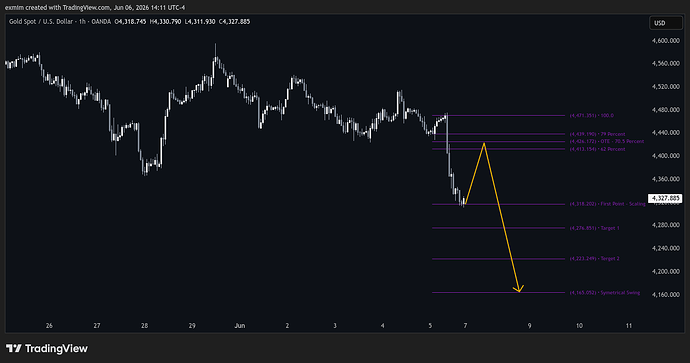Select the current price label 4,327.885

pyautogui.click(x=664, y=198)
